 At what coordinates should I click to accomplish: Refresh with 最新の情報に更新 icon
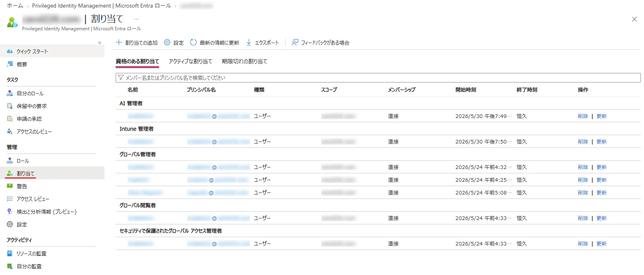(193, 42)
